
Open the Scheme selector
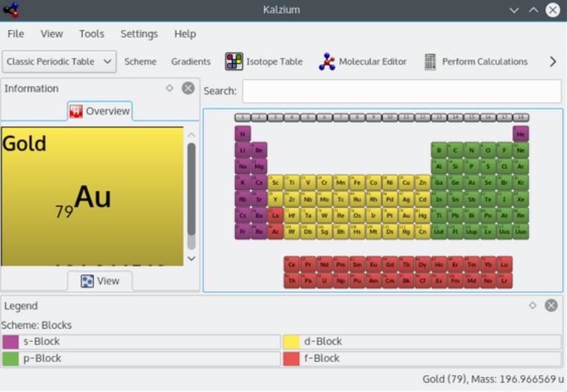[140, 61]
